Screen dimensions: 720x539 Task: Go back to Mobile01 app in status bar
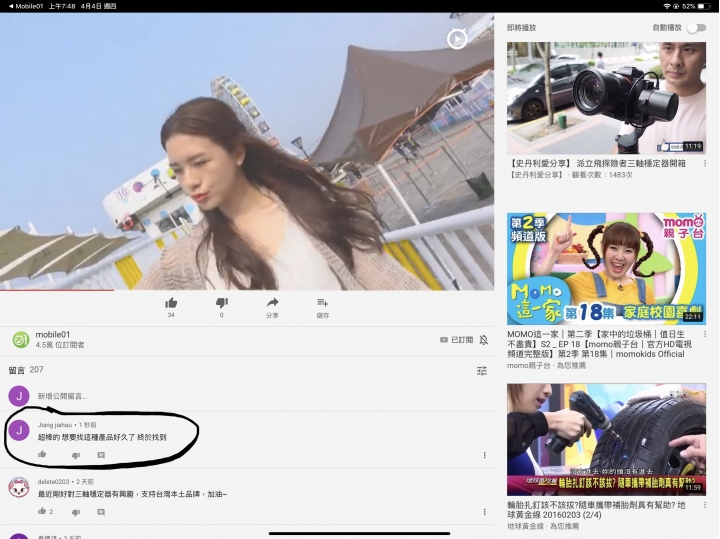pyautogui.click(x=26, y=6)
